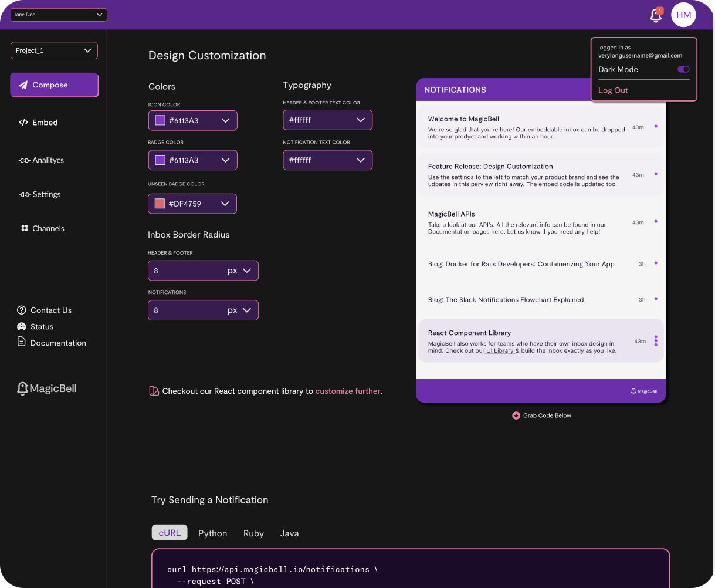Click the Unseen Badge Color red swatch

[x=160, y=204]
